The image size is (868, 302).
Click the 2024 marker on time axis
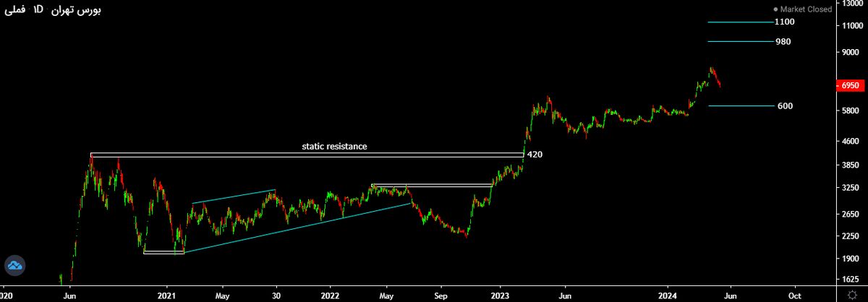tap(668, 295)
